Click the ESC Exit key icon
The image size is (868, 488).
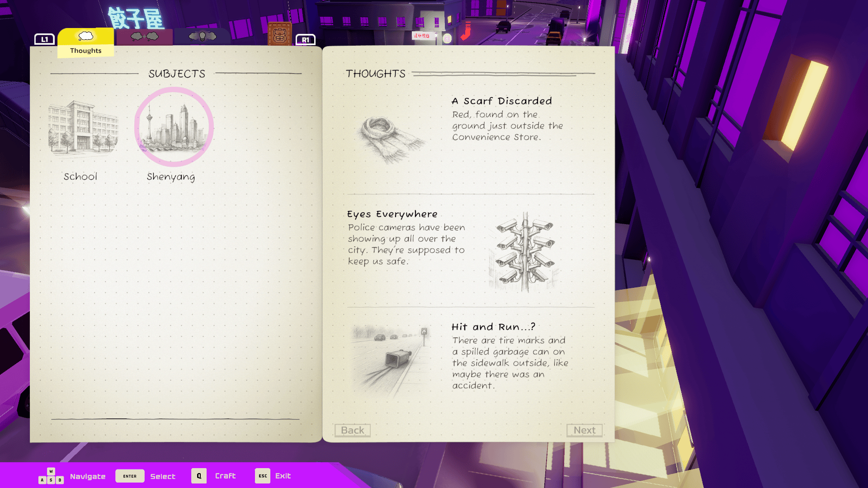coord(262,476)
